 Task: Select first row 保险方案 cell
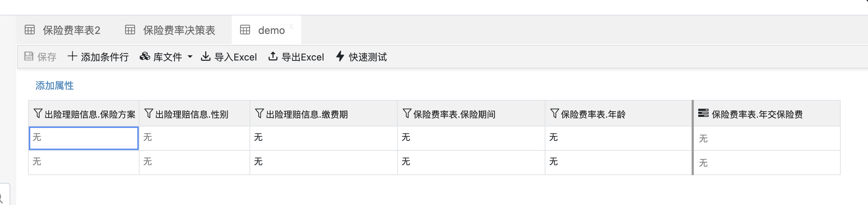84,138
